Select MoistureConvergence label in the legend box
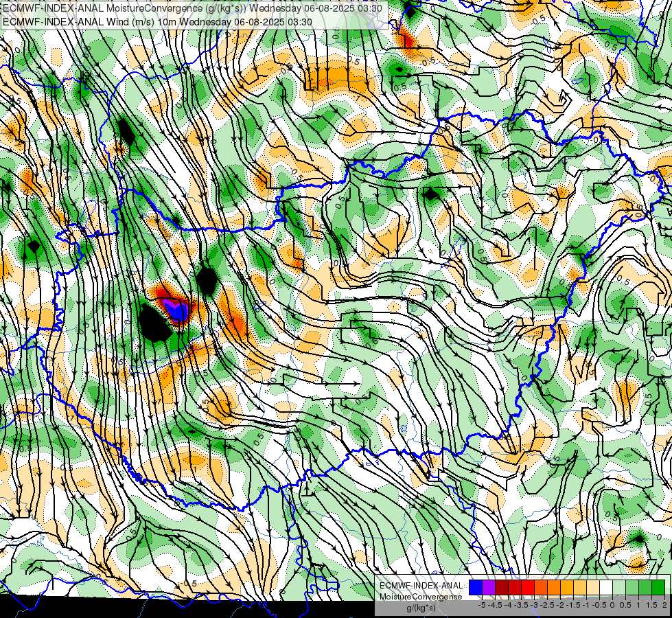672x618 pixels. [421, 597]
